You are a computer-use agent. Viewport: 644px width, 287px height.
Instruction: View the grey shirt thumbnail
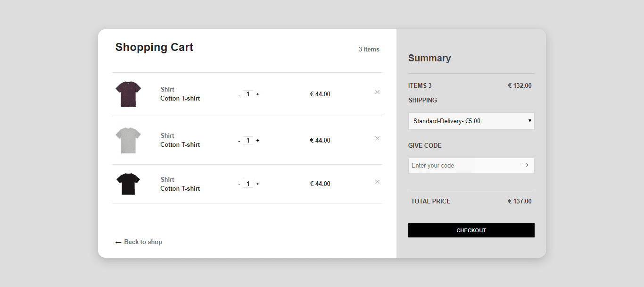128,139
